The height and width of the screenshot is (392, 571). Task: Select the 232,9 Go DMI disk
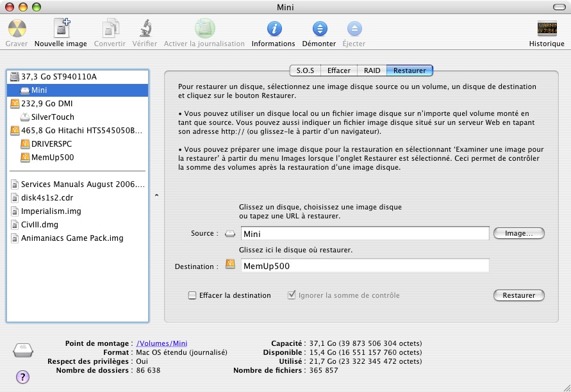pyautogui.click(x=78, y=103)
